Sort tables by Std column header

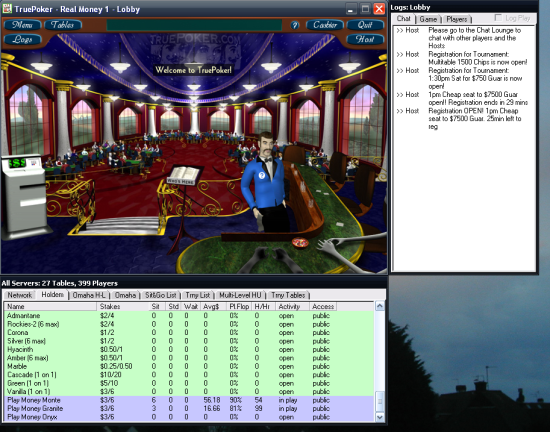tap(173, 306)
